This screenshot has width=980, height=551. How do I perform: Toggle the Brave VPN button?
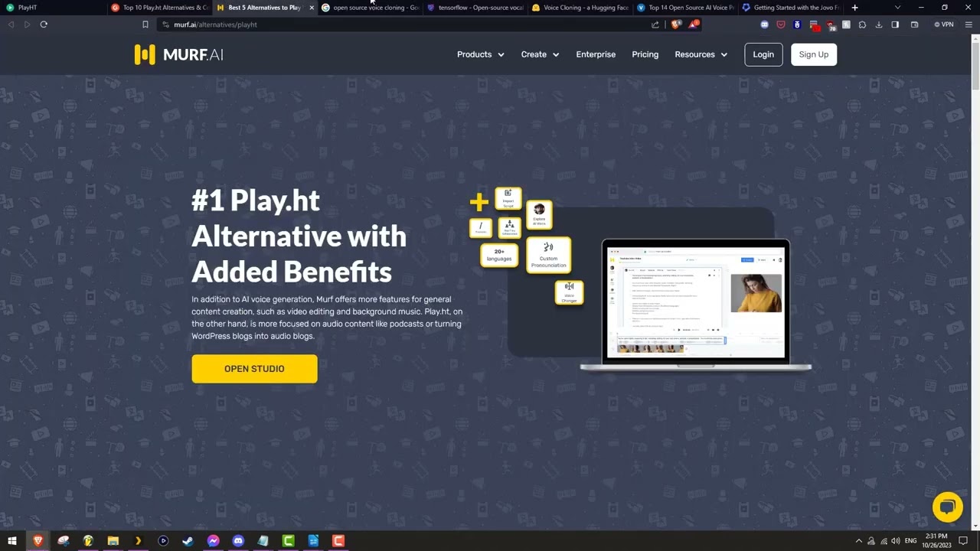click(x=944, y=24)
